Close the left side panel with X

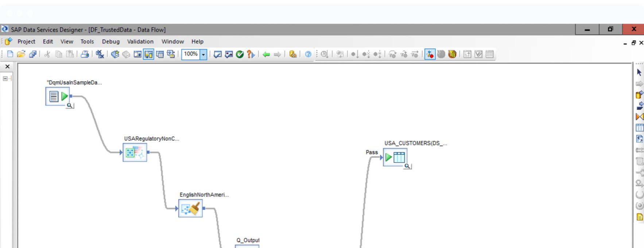7,66
